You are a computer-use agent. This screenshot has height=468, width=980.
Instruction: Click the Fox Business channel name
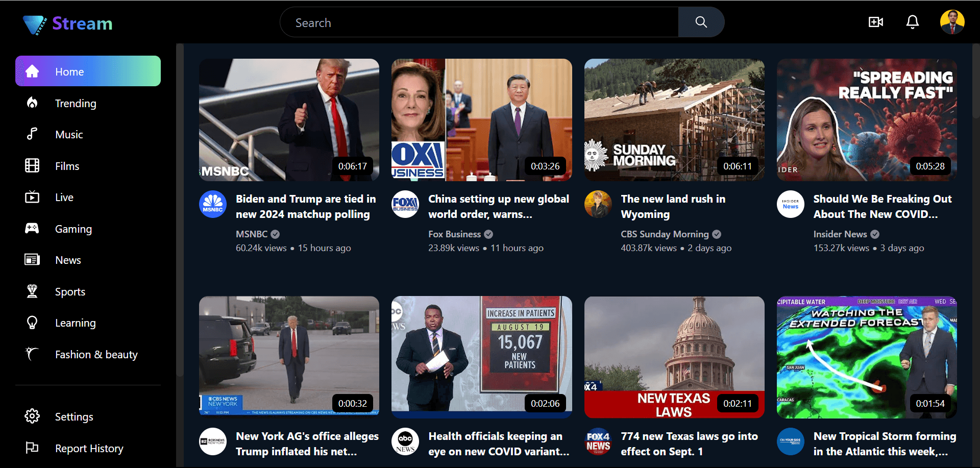455,234
